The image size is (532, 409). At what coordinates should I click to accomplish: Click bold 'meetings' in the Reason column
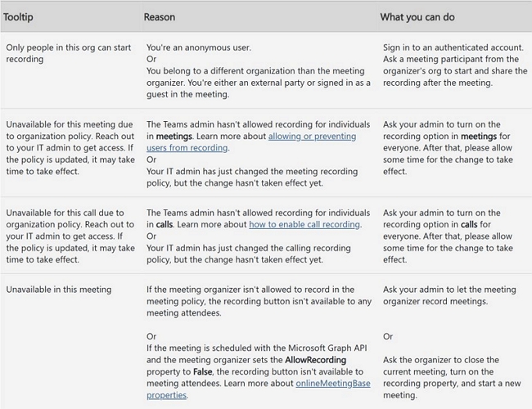coord(174,137)
